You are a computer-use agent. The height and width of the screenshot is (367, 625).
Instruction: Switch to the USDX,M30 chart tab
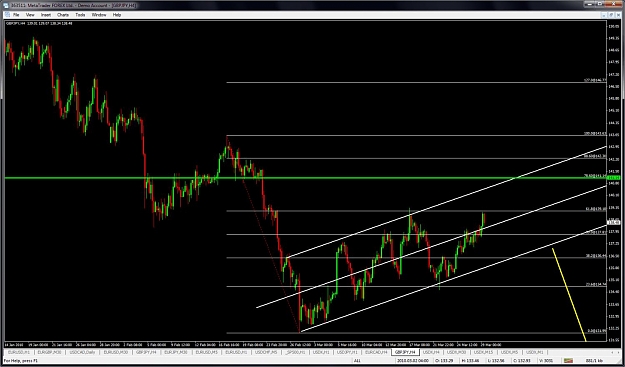coord(456,352)
